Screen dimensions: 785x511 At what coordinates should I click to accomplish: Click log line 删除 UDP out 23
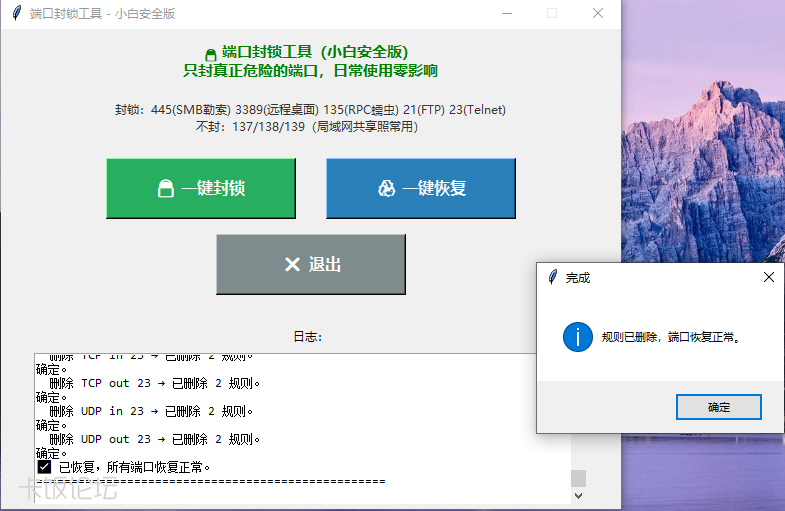click(154, 439)
